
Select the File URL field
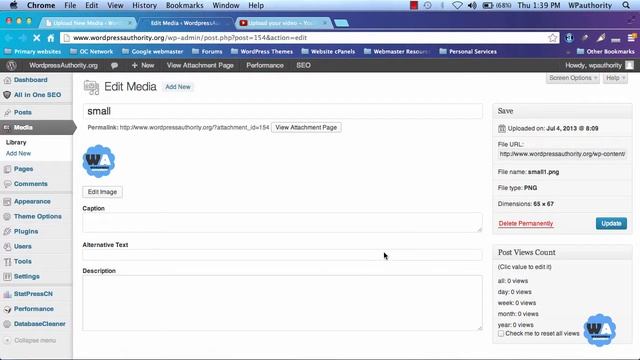click(x=562, y=154)
